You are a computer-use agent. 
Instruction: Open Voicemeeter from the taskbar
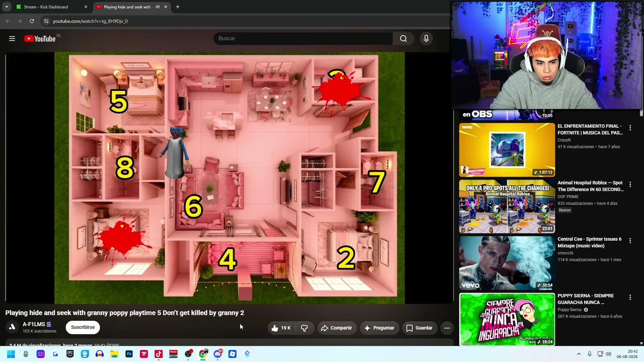point(174,354)
